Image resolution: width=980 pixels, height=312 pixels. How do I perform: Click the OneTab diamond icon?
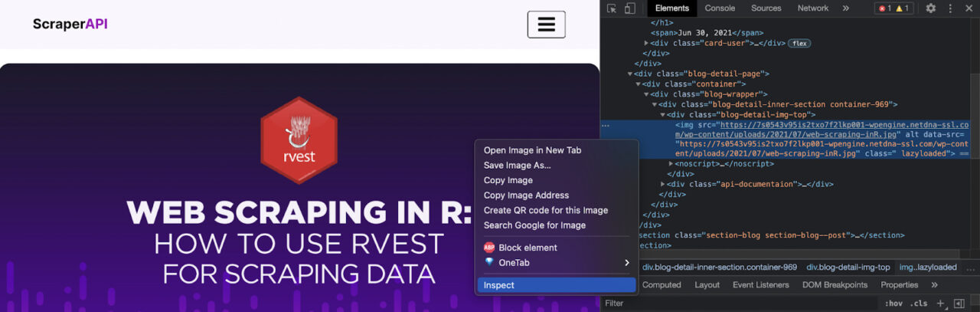[489, 262]
